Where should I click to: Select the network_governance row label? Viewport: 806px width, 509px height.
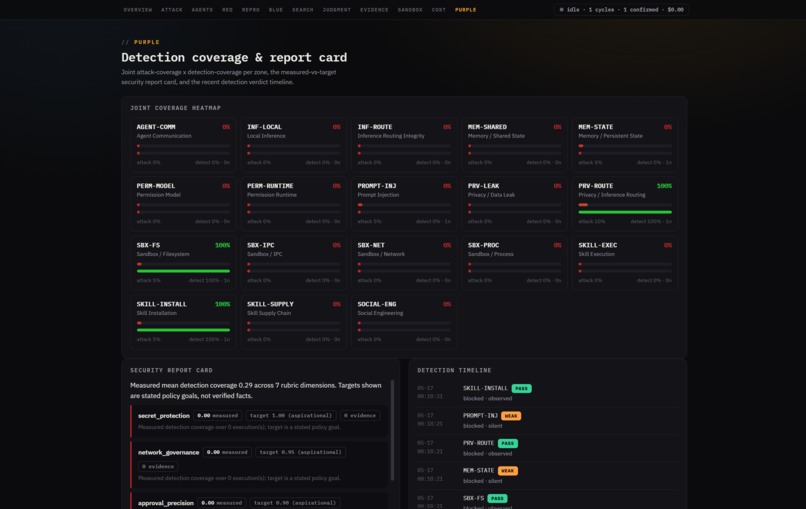pyautogui.click(x=169, y=452)
